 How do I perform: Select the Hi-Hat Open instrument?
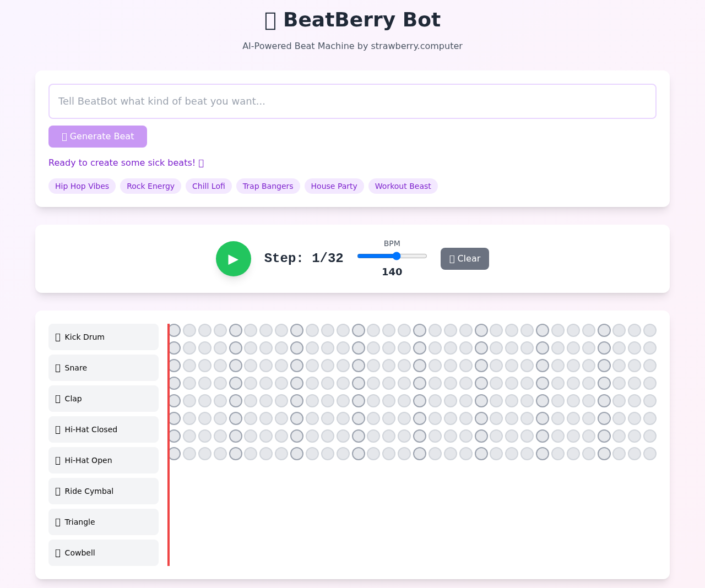pos(103,460)
